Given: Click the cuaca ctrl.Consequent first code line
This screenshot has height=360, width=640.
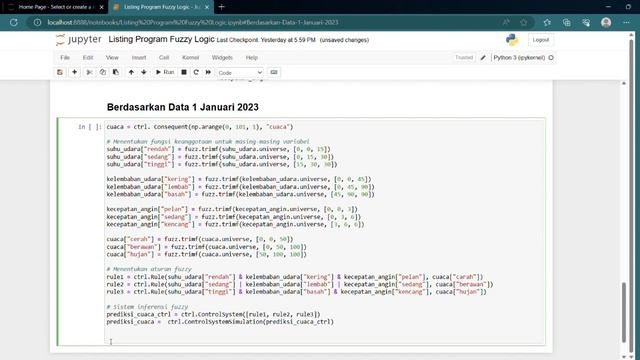Looking at the screenshot, I should point(200,127).
